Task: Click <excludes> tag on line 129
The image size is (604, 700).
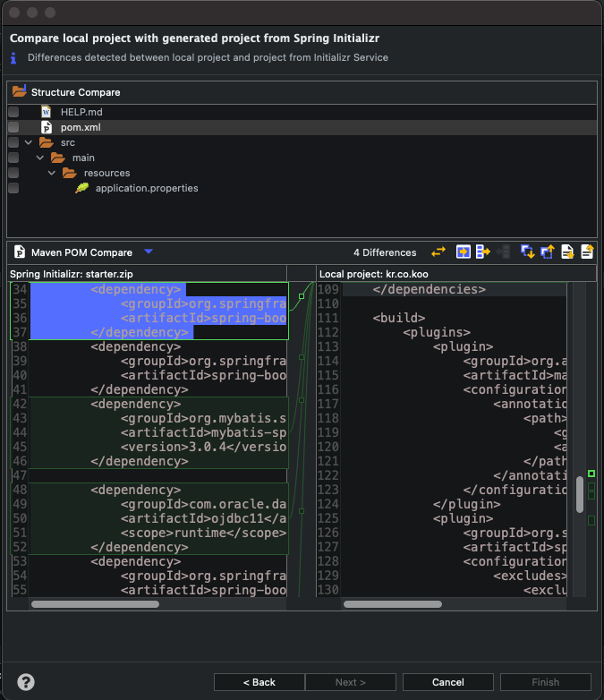Action: point(530,575)
